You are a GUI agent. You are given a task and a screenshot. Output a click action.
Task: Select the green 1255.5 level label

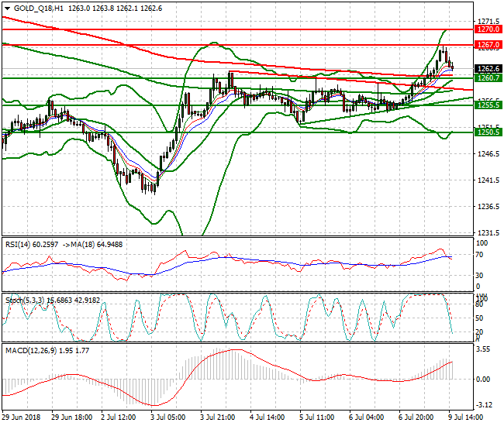coord(488,105)
